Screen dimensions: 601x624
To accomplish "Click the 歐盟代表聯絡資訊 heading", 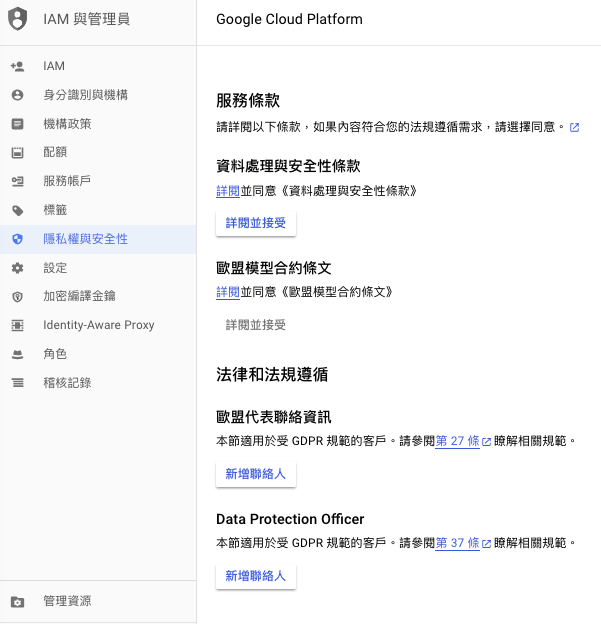I will pos(274,417).
